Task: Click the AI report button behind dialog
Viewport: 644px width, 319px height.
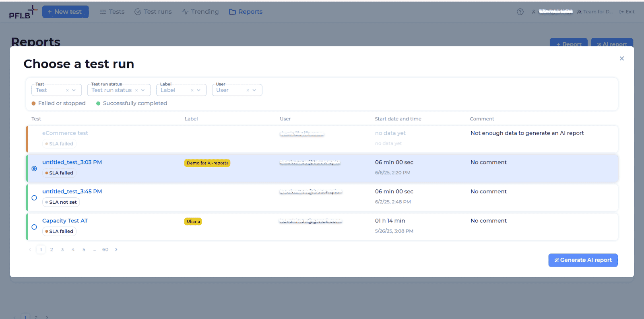Action: (612, 43)
